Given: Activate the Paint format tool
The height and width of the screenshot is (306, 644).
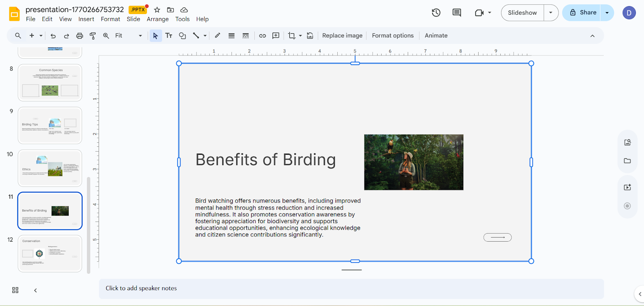Looking at the screenshot, I should [x=93, y=36].
